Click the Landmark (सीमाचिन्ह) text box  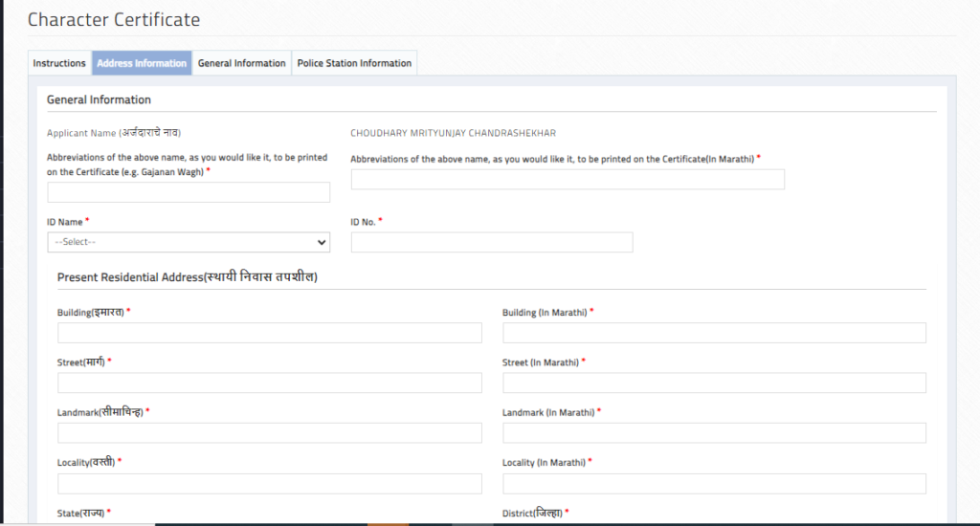269,433
